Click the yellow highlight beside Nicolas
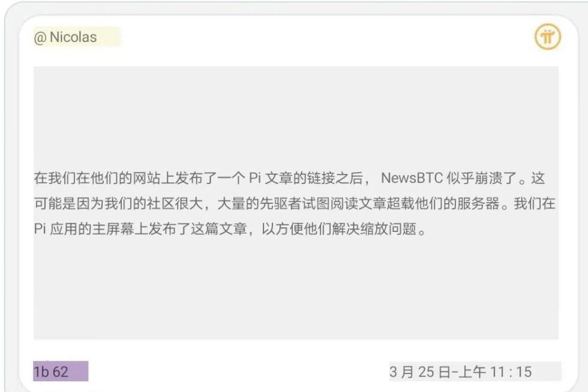 (109, 37)
